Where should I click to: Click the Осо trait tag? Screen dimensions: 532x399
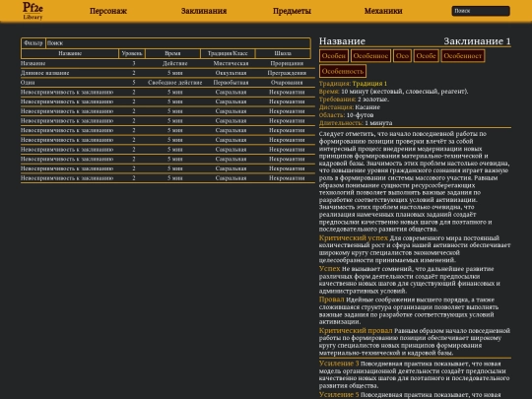pyautogui.click(x=402, y=56)
